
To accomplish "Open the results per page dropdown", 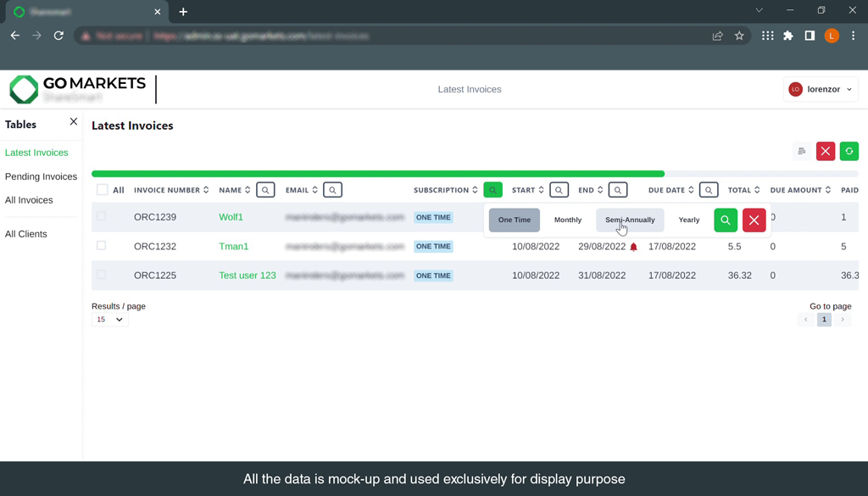I will coord(109,320).
